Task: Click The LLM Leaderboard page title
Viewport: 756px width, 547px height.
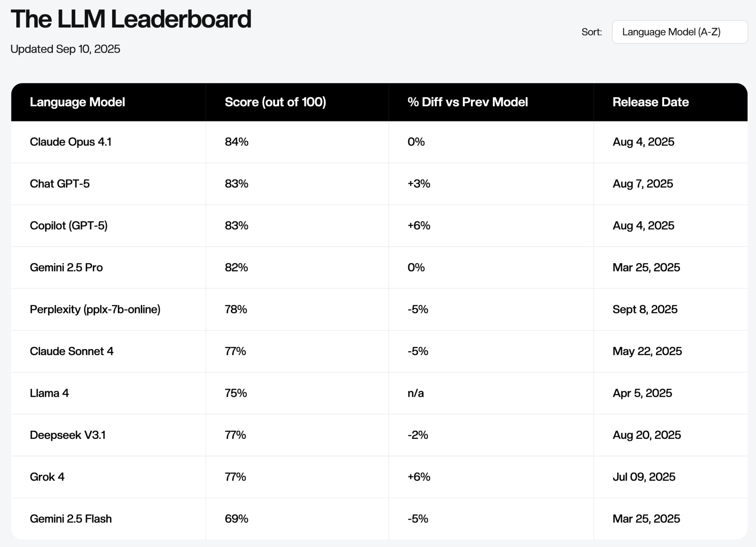Action: pos(131,19)
